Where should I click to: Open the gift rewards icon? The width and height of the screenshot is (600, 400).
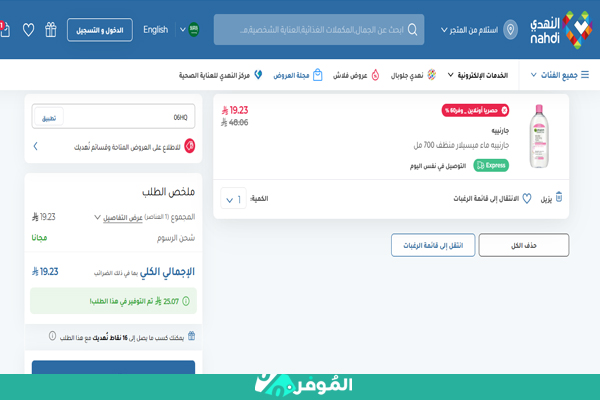click(51, 29)
